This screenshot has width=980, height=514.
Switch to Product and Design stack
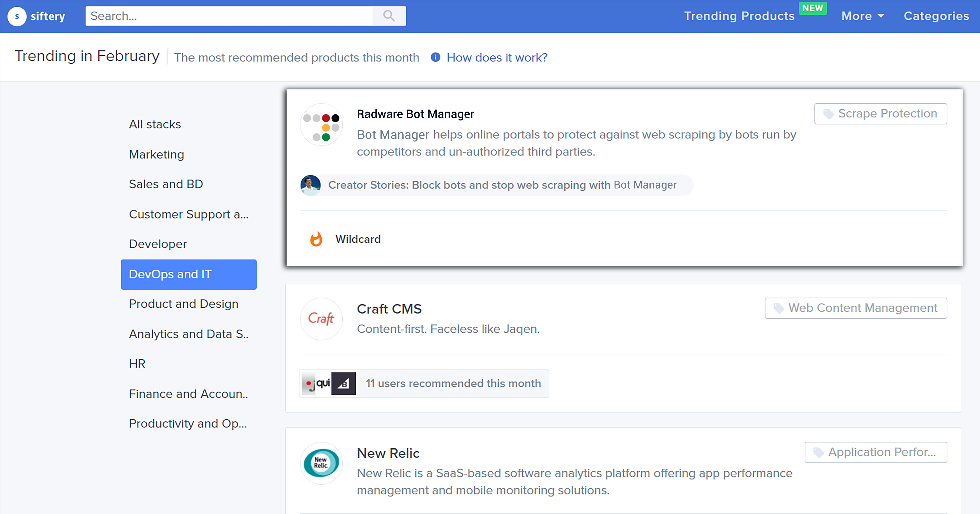(x=183, y=304)
